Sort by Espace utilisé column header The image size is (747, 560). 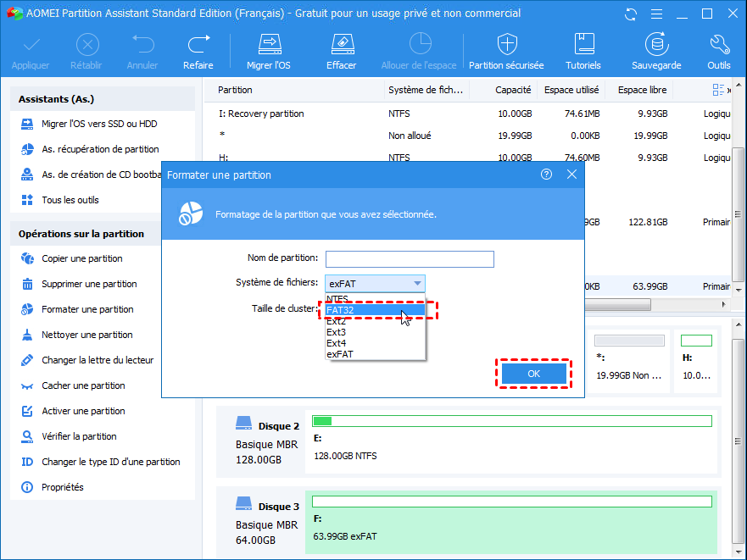571,90
